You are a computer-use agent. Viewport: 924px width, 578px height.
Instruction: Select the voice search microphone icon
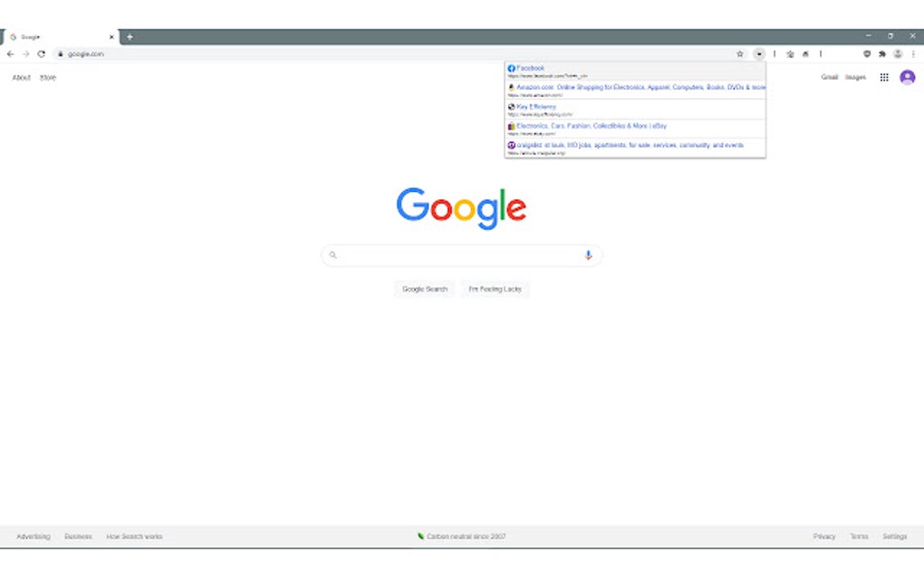click(588, 255)
